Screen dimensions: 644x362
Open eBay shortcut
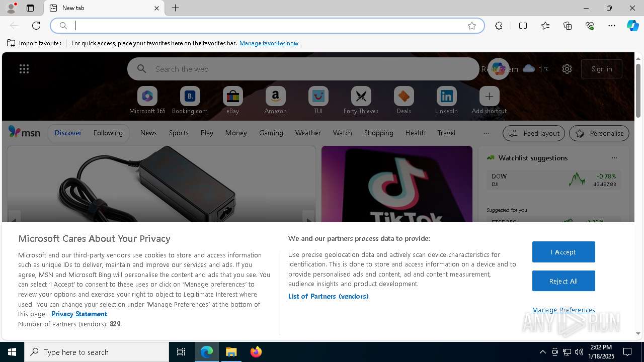tap(232, 101)
